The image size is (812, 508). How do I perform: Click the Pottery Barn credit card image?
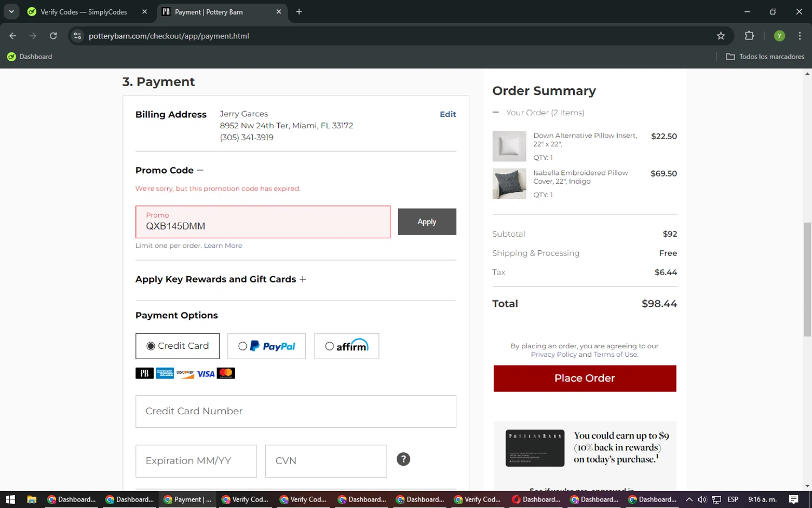tap(535, 448)
